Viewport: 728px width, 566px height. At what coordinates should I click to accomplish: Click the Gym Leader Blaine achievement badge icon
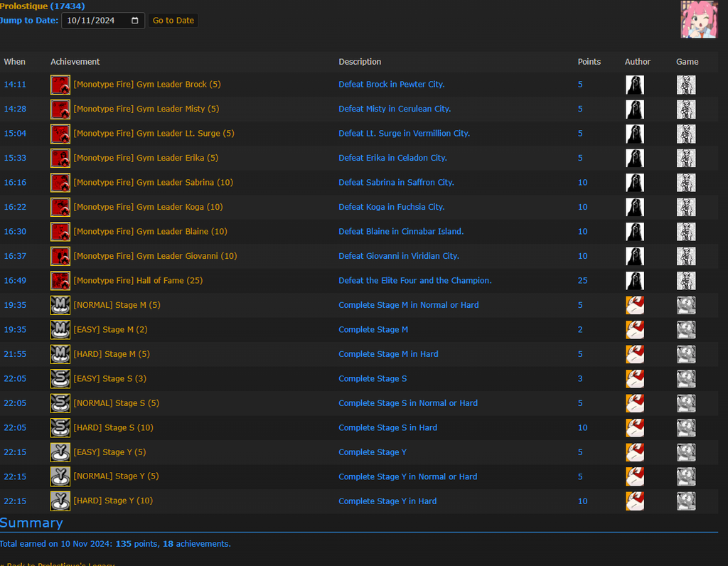click(x=60, y=232)
